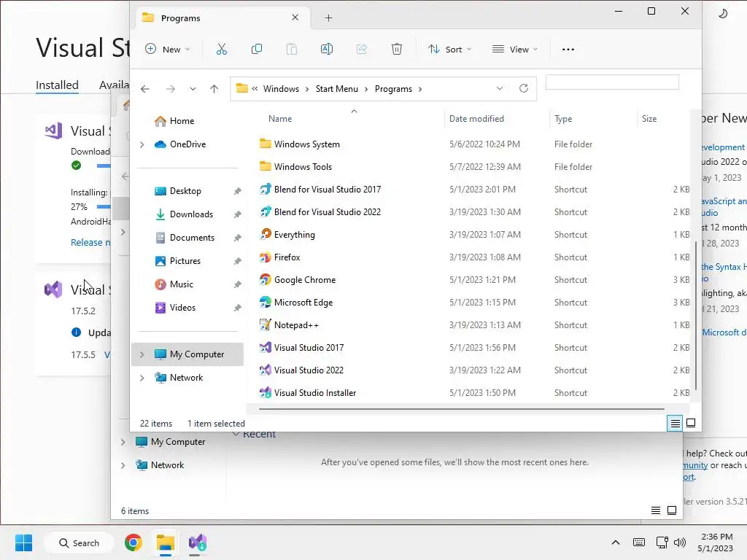Open the New dropdown menu
The height and width of the screenshot is (560, 747).
coord(167,49)
